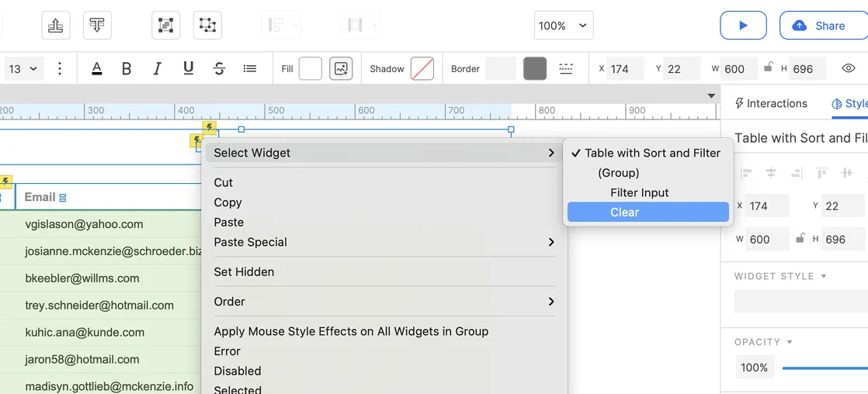This screenshot has height=394, width=868.
Task: Click the Ungroup widgets icon
Action: point(207,26)
